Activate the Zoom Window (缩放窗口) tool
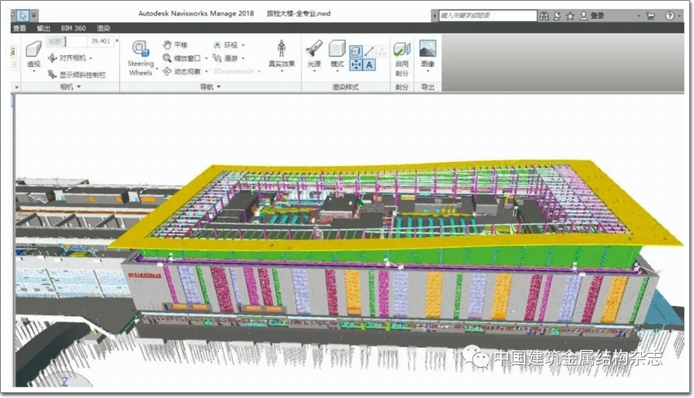 click(182, 58)
